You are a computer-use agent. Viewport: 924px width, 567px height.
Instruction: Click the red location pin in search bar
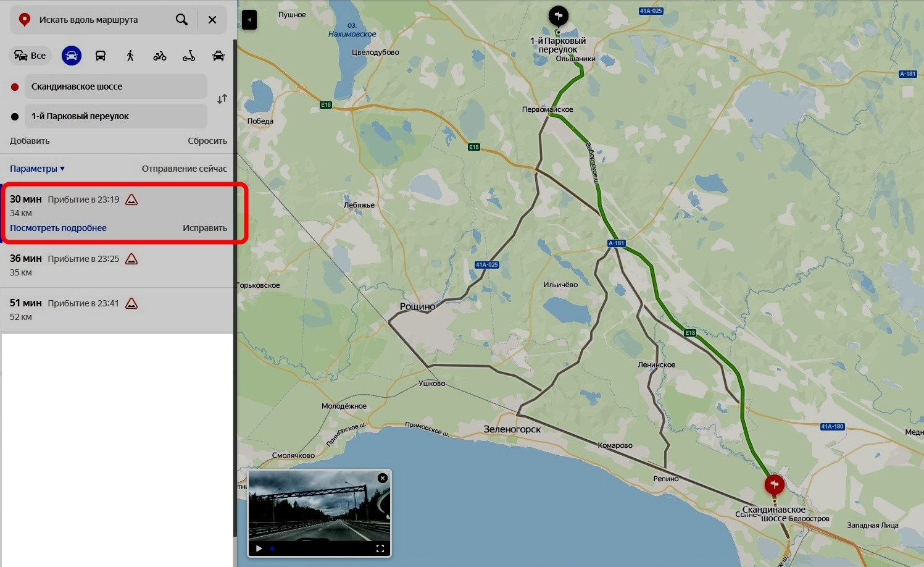(25, 20)
